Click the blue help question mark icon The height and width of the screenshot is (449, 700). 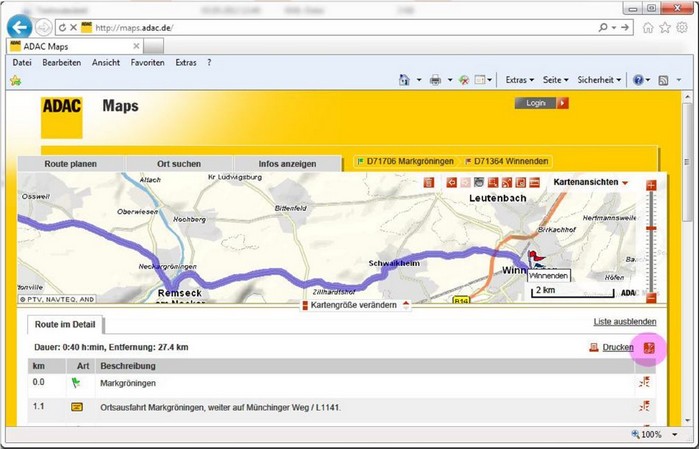click(x=638, y=80)
